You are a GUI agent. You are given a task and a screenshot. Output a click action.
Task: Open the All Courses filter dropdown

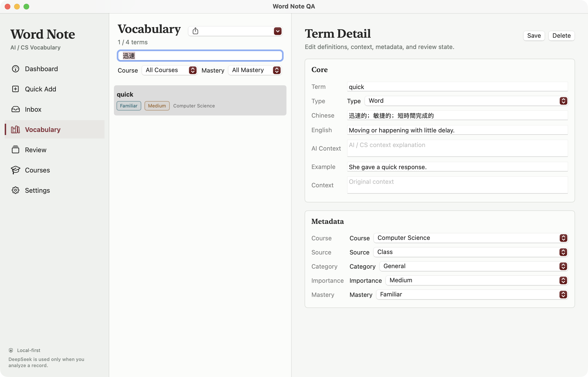click(x=170, y=70)
